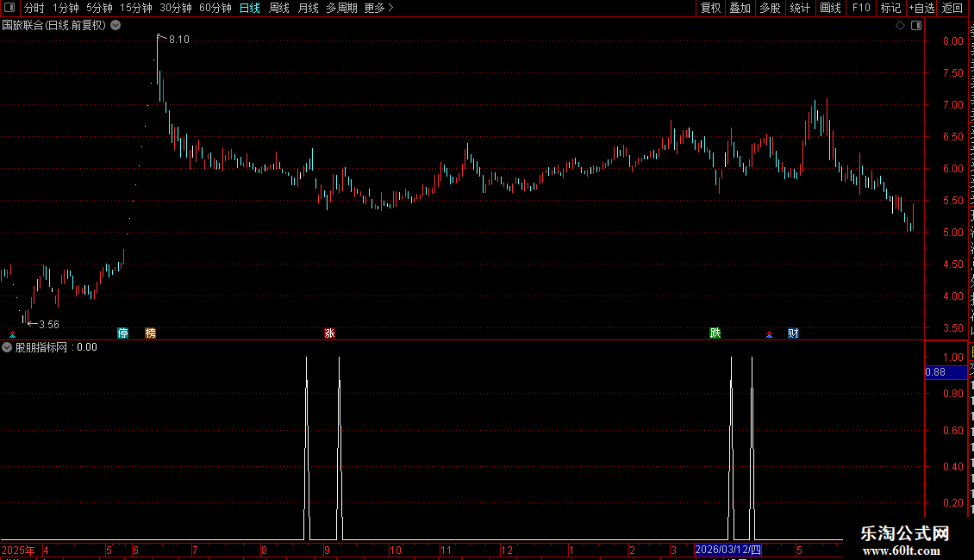This screenshot has width=974, height=560.
Task: Click the 国旅联合(日线.前复权) title
Action: click(x=54, y=26)
